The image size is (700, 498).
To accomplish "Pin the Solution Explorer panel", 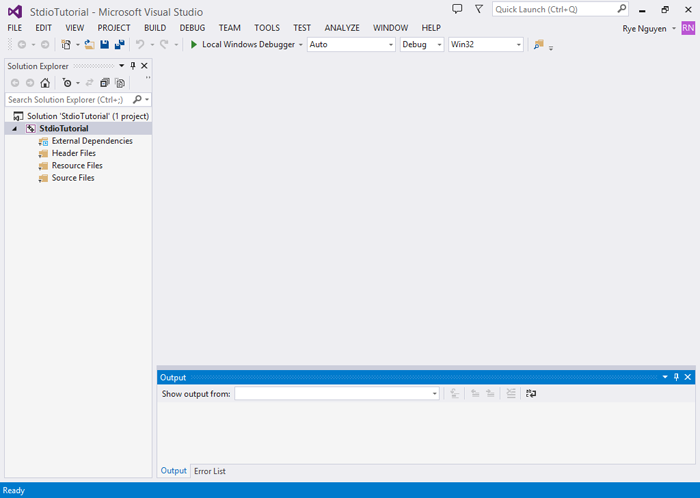I will click(x=133, y=66).
